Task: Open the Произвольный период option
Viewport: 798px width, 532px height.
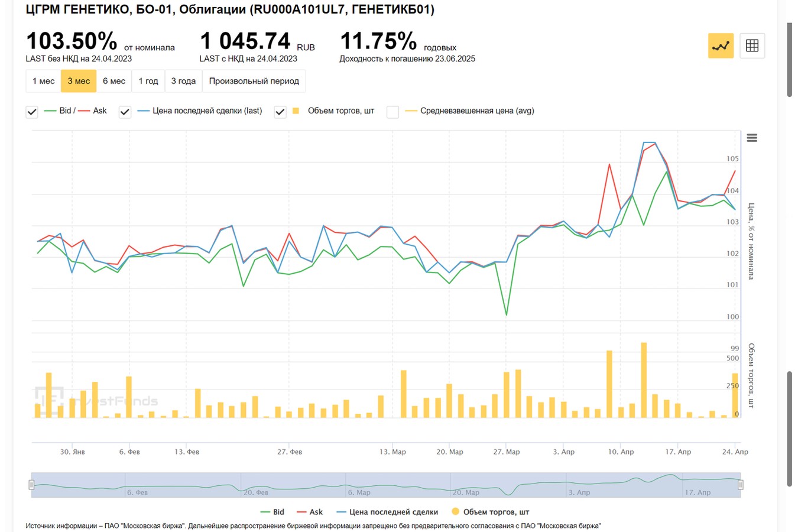Action: [x=254, y=81]
